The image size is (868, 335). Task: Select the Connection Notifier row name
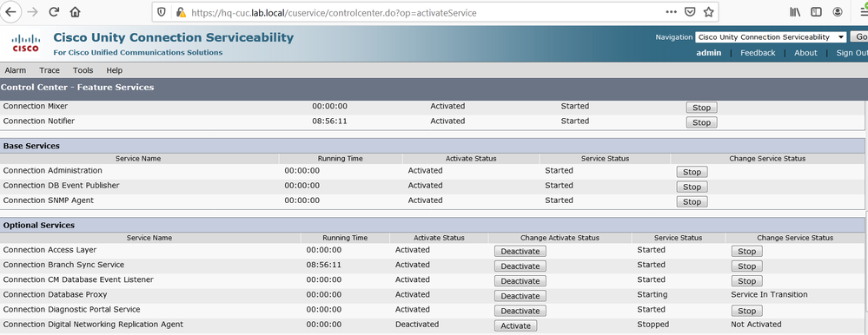click(x=39, y=121)
